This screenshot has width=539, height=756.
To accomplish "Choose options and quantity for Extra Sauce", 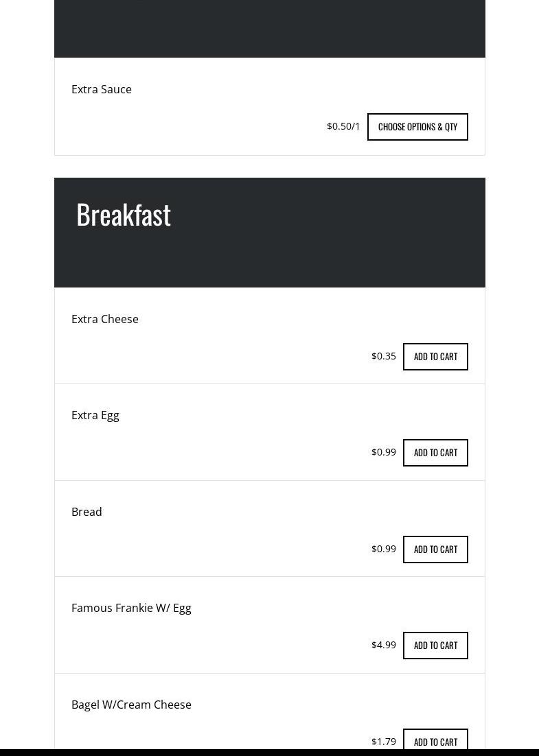I will click(417, 127).
